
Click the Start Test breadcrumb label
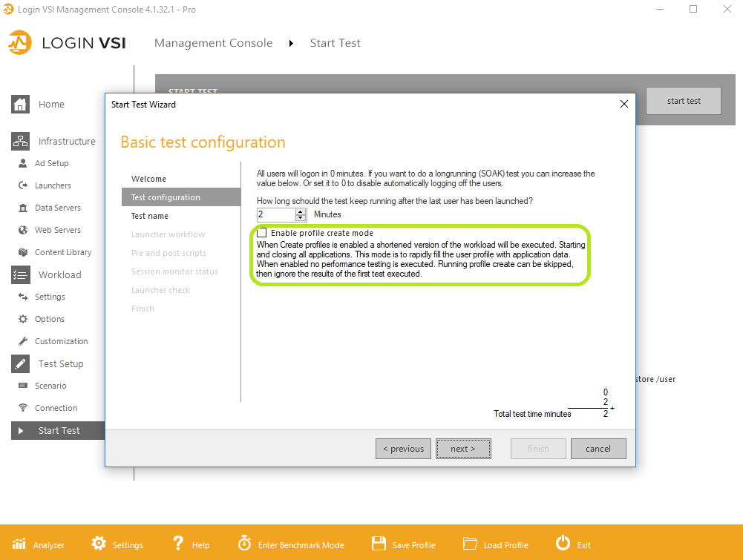click(336, 43)
